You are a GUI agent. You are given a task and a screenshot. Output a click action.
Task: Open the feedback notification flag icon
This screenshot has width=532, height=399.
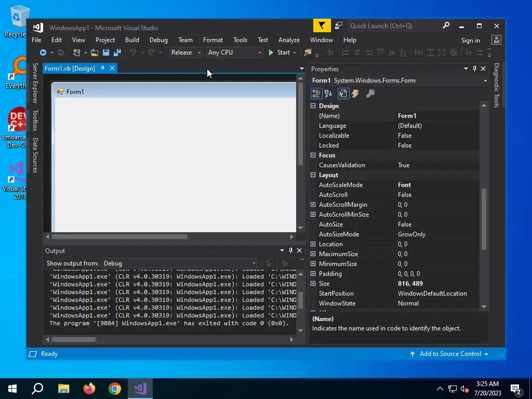(322, 26)
